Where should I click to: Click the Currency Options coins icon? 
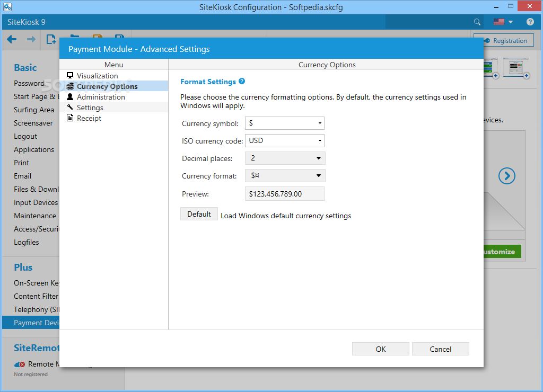pyautogui.click(x=70, y=86)
